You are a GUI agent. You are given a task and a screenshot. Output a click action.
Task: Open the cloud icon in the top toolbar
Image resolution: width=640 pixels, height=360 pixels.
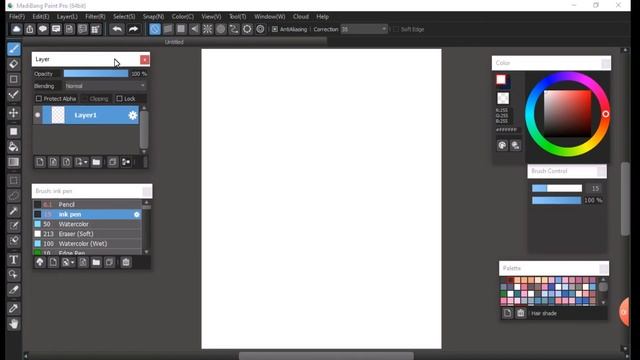pos(16,29)
